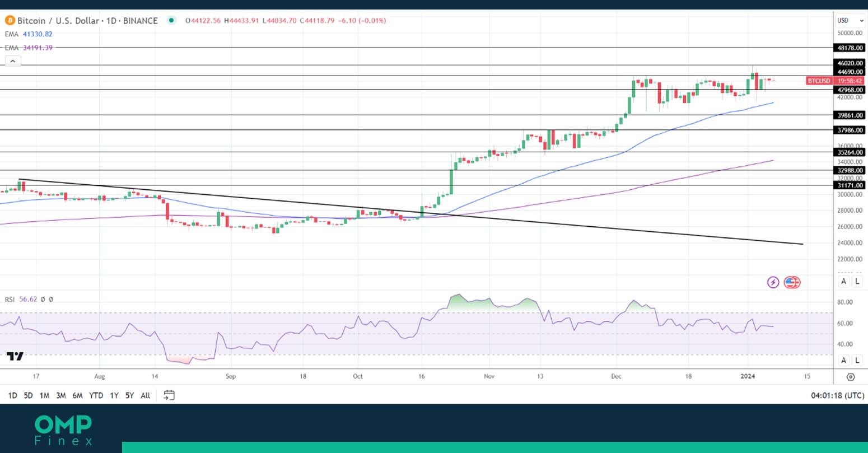Click the 46020.00 horizontal line price label
The width and height of the screenshot is (868, 453).
pos(850,64)
